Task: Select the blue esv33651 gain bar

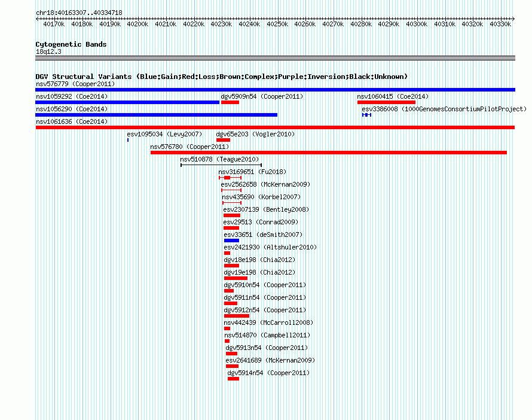Action: [x=232, y=241]
